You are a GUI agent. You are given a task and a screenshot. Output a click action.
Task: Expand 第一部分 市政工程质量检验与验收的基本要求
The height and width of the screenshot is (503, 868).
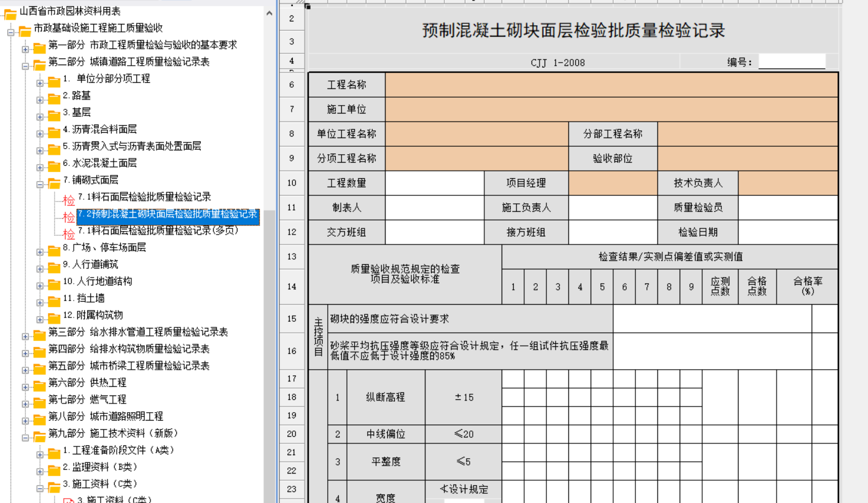click(x=25, y=49)
